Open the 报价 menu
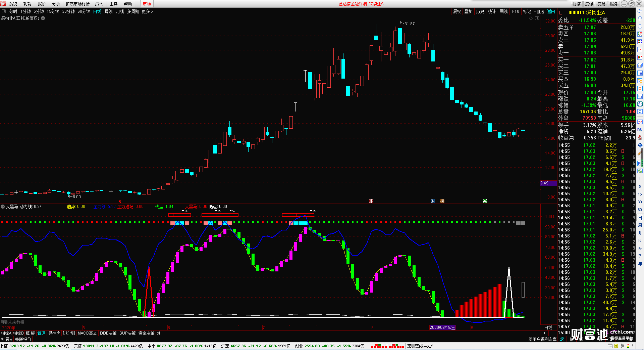Screen dimensions: 644x350 click(x=42, y=4)
